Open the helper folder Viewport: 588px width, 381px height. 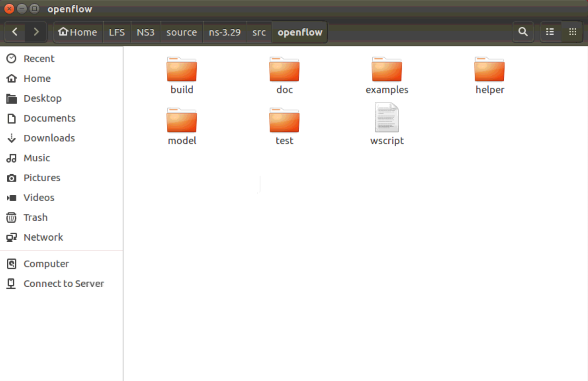point(489,75)
